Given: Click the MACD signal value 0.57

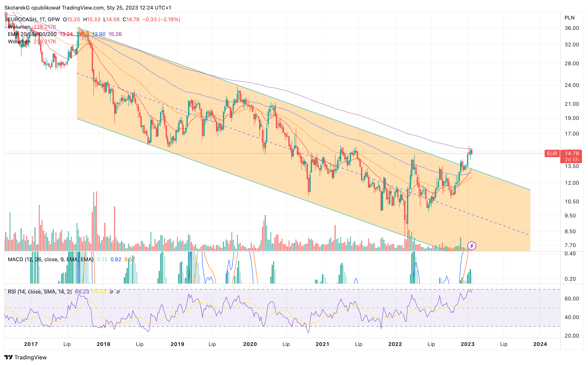Looking at the screenshot, I should pos(130,259).
